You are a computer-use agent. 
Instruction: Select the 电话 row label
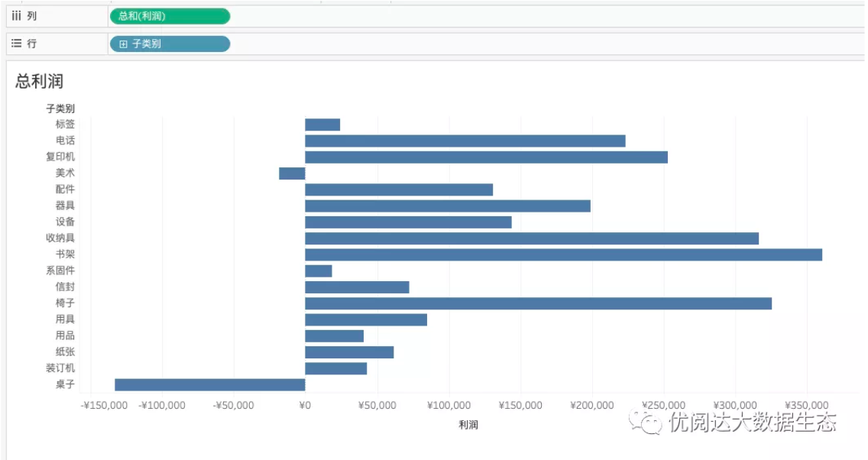point(65,141)
